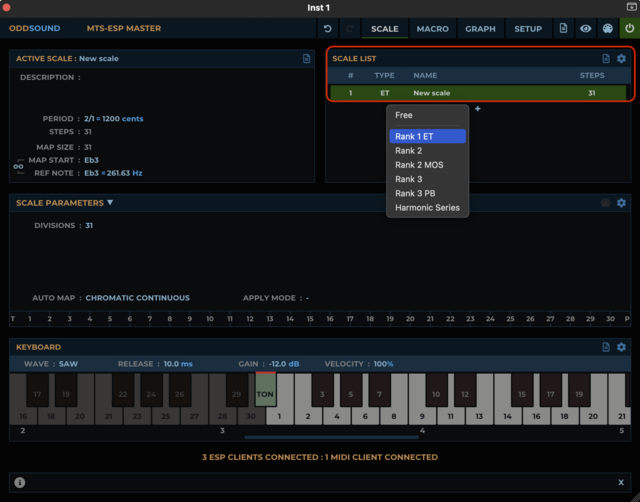This screenshot has width=640, height=502.
Task: Switch to the SETUP tab
Action: [x=528, y=29]
